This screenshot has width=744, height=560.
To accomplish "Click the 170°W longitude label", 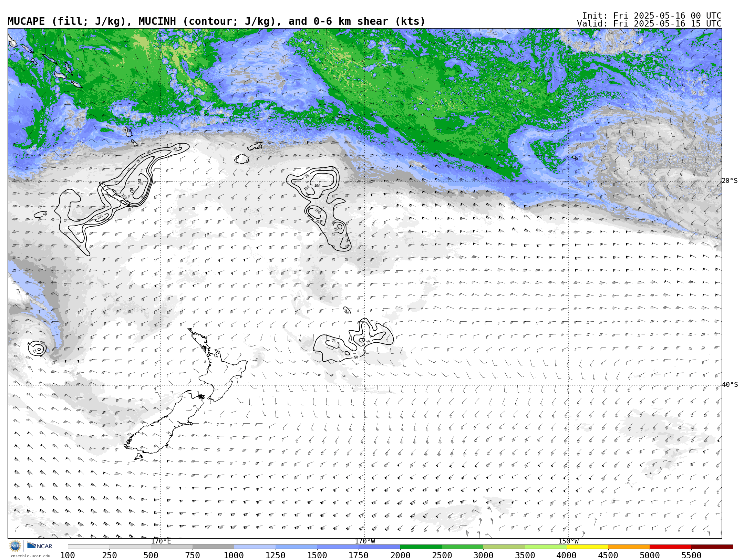I will tap(365, 541).
